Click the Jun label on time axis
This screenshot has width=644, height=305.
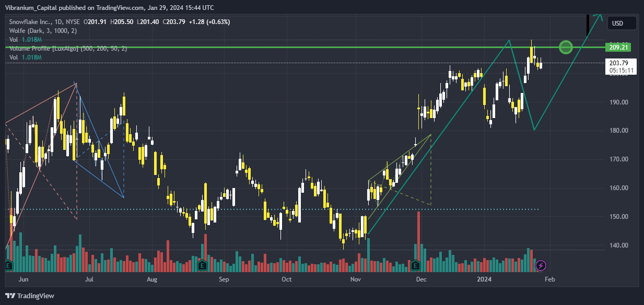coord(23,279)
